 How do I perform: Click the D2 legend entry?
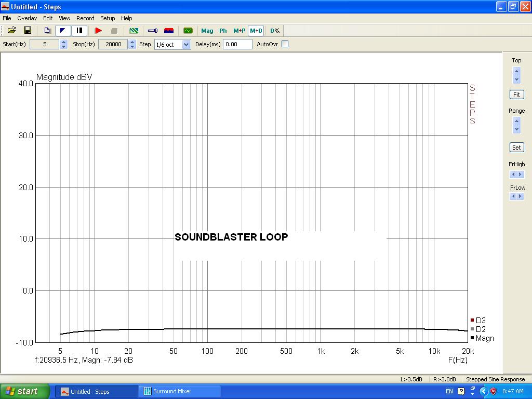(478, 329)
